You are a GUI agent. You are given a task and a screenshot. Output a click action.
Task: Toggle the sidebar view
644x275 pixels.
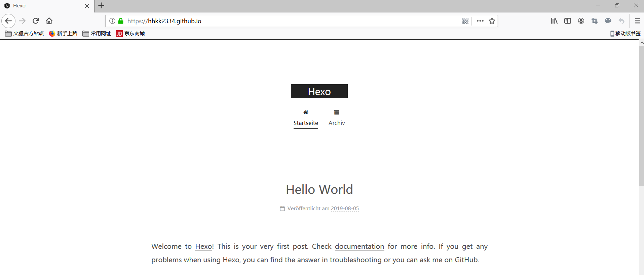pos(568,21)
